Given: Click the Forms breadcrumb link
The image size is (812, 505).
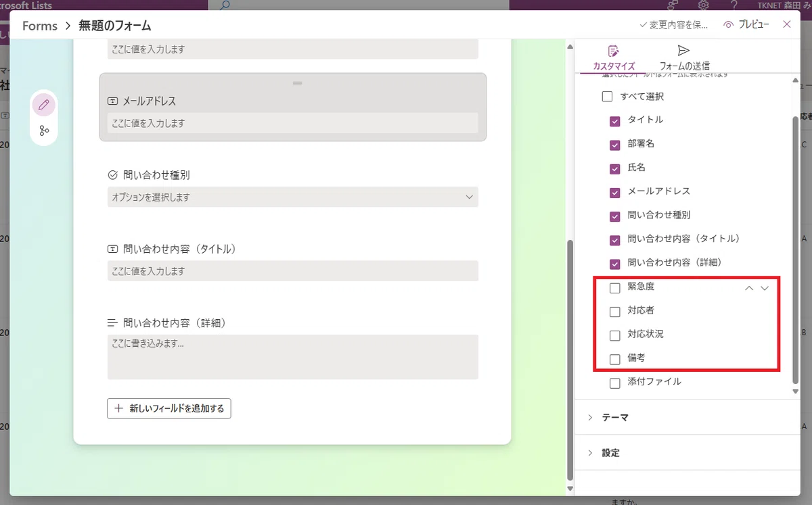Looking at the screenshot, I should 40,26.
